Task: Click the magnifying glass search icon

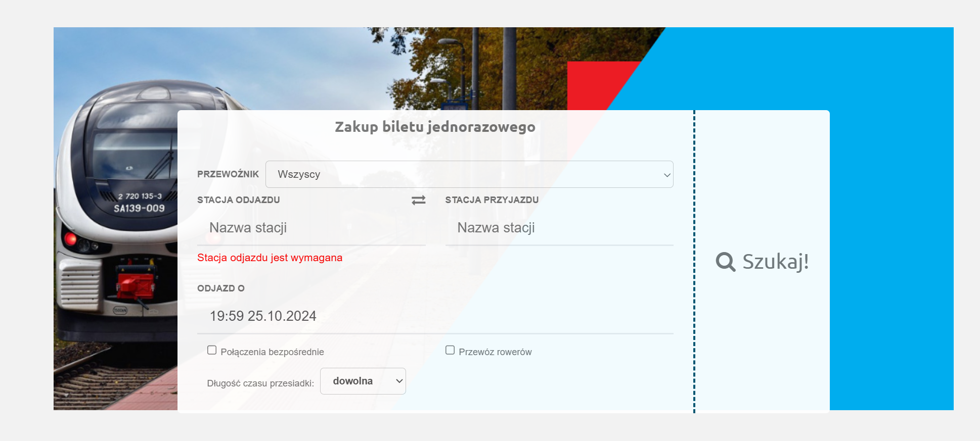Action: [725, 262]
